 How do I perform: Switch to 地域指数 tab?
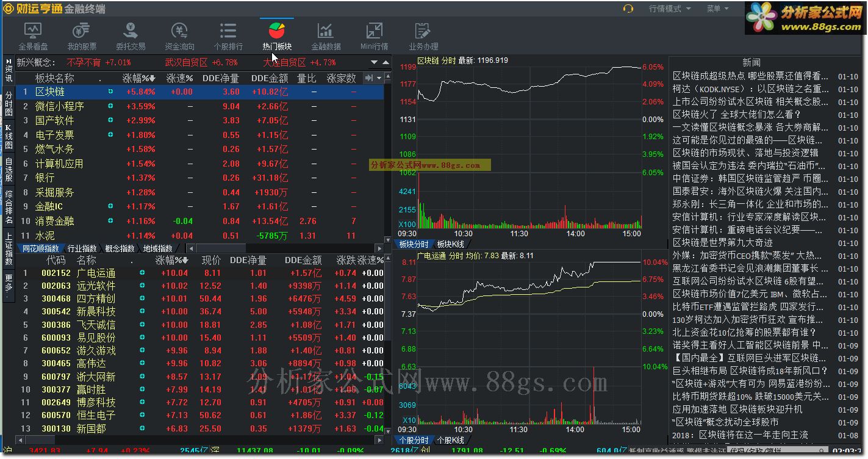click(x=158, y=248)
